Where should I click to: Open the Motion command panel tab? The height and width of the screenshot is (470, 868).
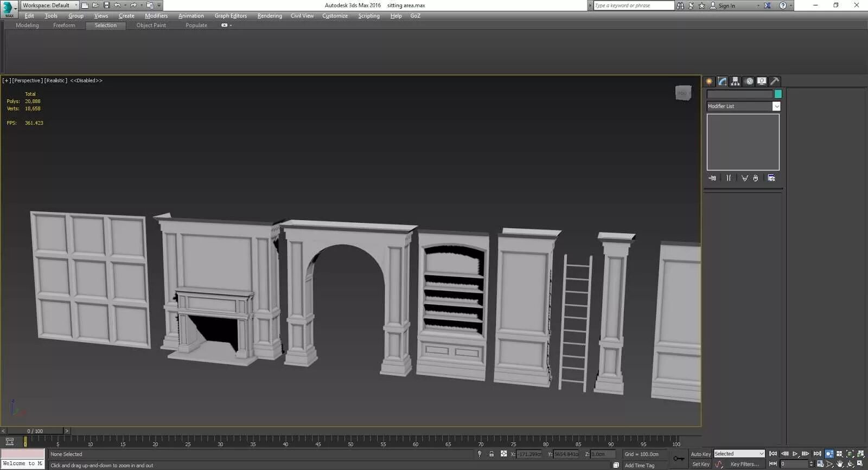click(x=749, y=81)
